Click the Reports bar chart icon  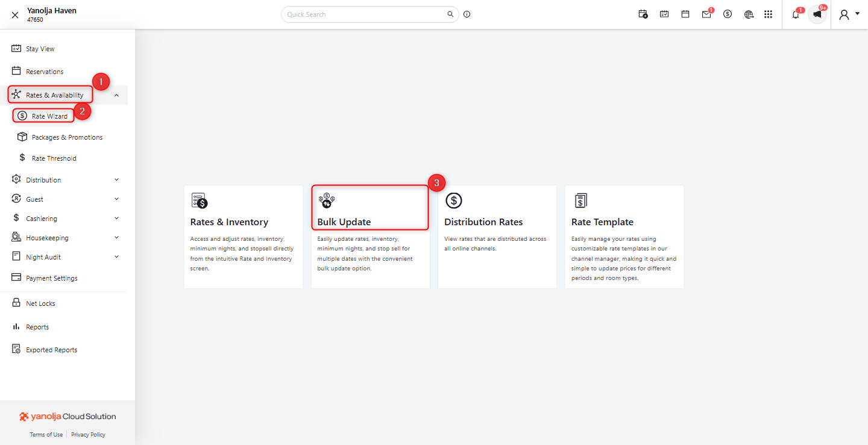point(16,326)
